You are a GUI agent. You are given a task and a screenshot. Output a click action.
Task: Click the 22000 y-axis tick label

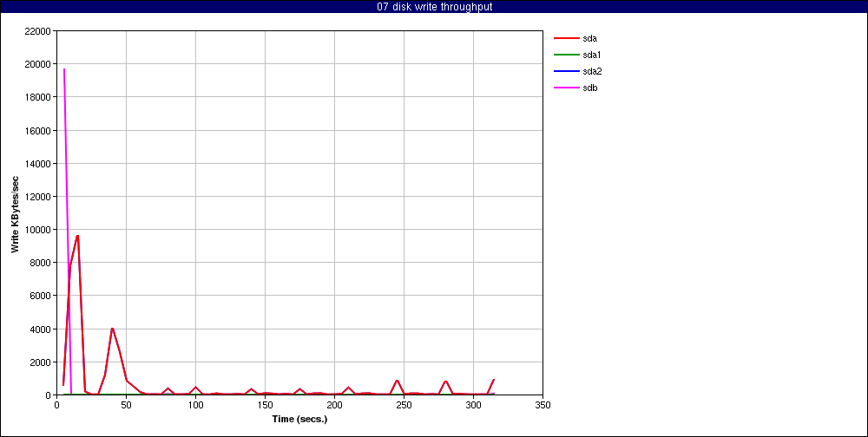(38, 31)
